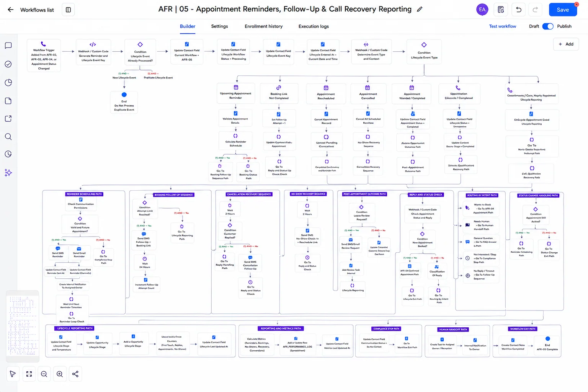Save the workflow

click(x=563, y=10)
